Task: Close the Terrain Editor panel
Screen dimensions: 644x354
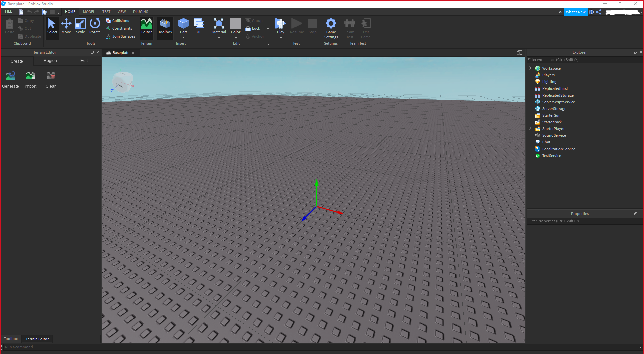Action: click(98, 52)
